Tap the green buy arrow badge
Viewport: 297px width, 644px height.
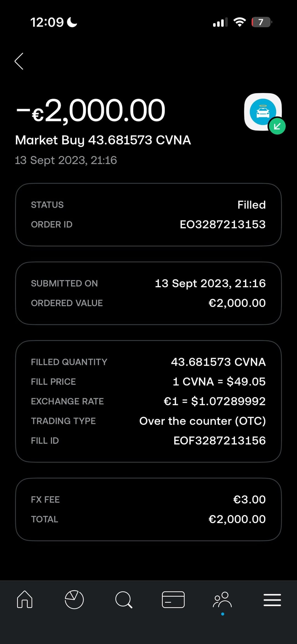point(277,126)
